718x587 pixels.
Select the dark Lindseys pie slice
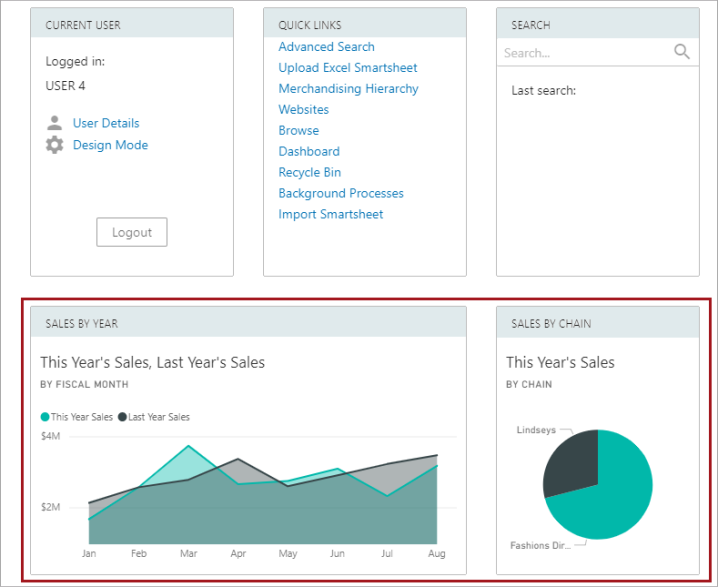pyautogui.click(x=572, y=462)
